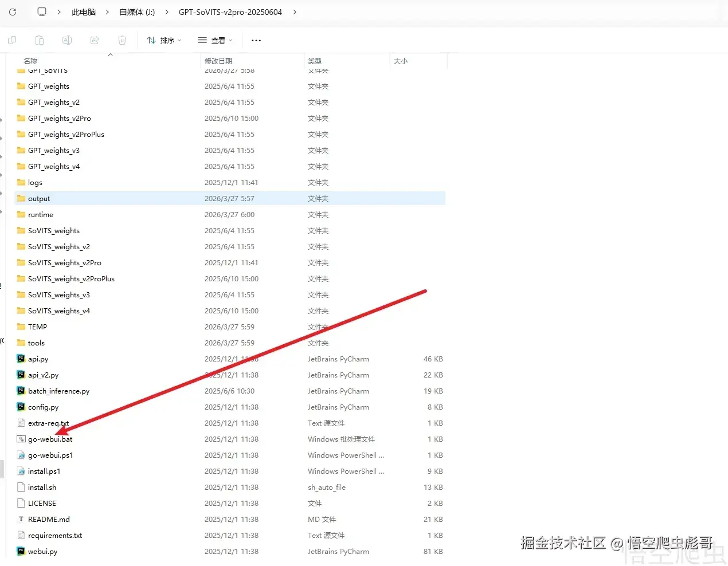Viewport: 728px width, 566px height.
Task: Click the Share toolbar icon
Action: click(x=95, y=40)
